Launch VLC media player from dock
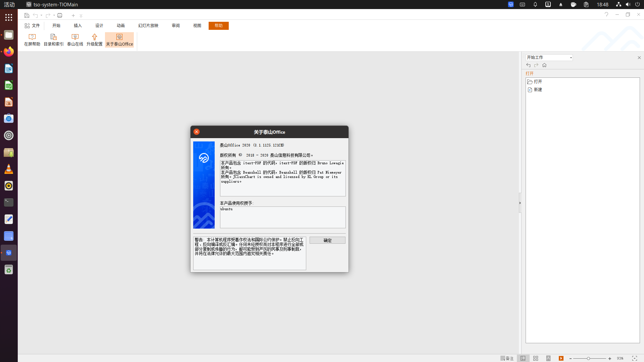Viewport: 644px width, 362px height. (x=9, y=169)
